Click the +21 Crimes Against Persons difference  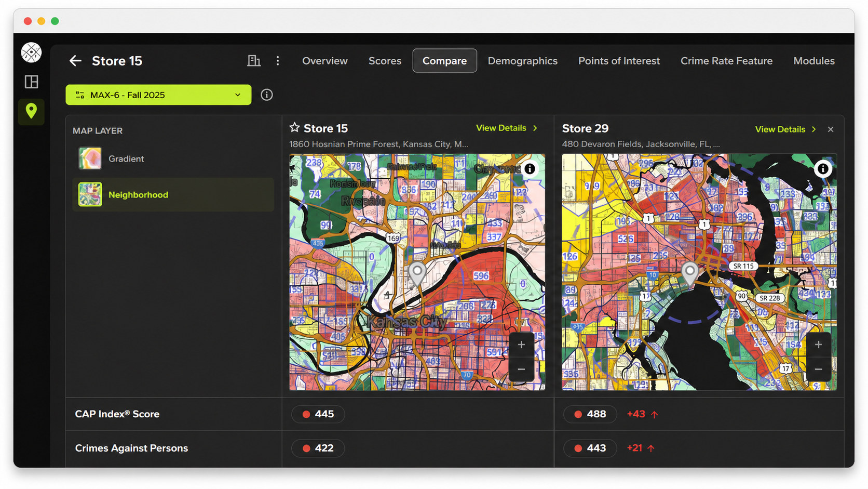[641, 448]
